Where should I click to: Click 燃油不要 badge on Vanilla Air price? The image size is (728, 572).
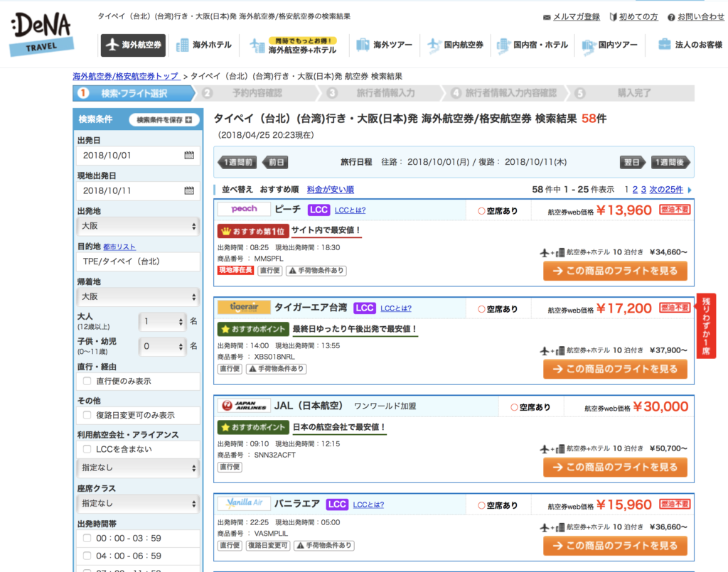click(x=675, y=504)
